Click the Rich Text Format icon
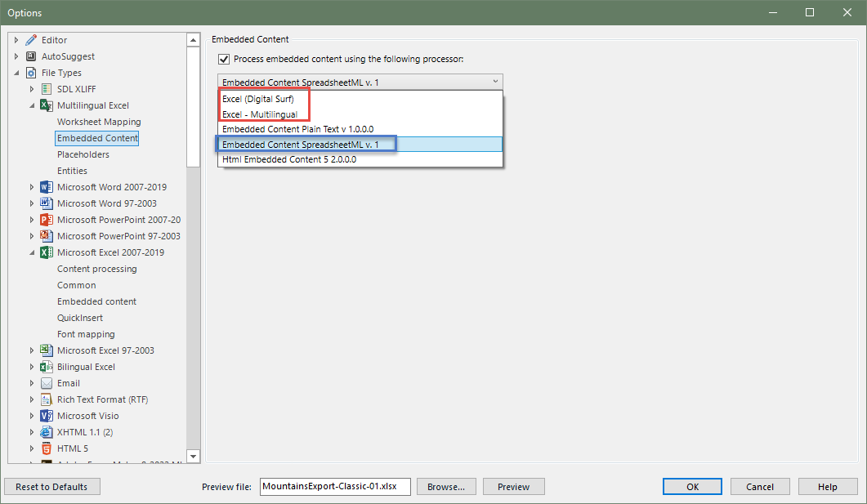Screen dimensions: 867x504 (x=47, y=399)
